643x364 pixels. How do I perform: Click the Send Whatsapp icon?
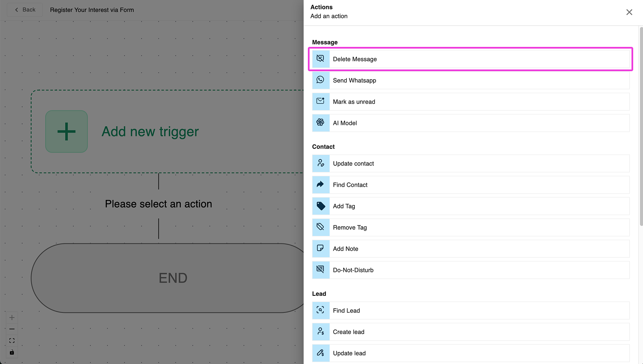pos(321,80)
